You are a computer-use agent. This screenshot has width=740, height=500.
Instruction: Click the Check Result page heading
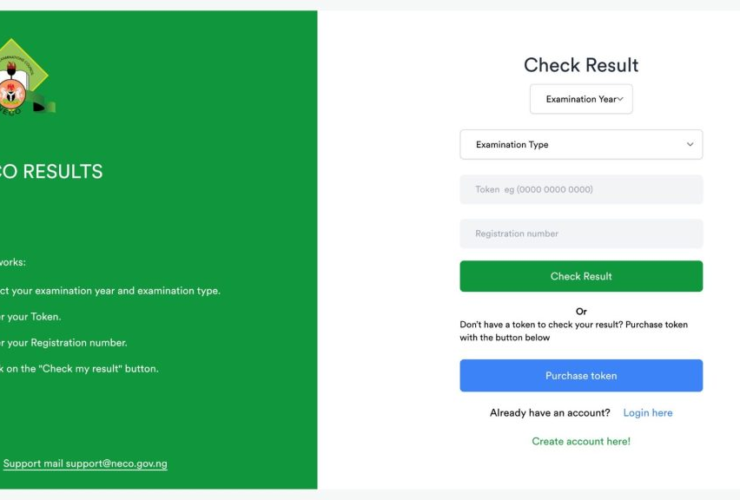(580, 66)
